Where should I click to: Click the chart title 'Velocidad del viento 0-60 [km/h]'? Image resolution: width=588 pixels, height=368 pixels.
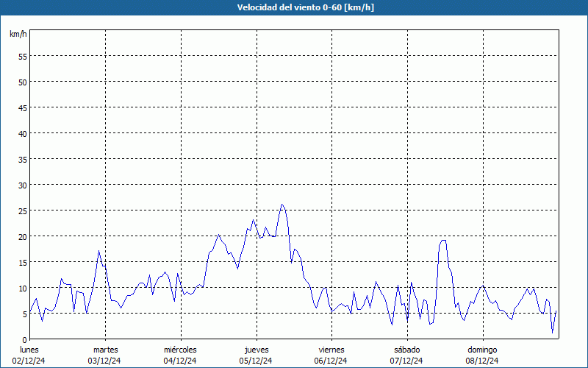(305, 7)
